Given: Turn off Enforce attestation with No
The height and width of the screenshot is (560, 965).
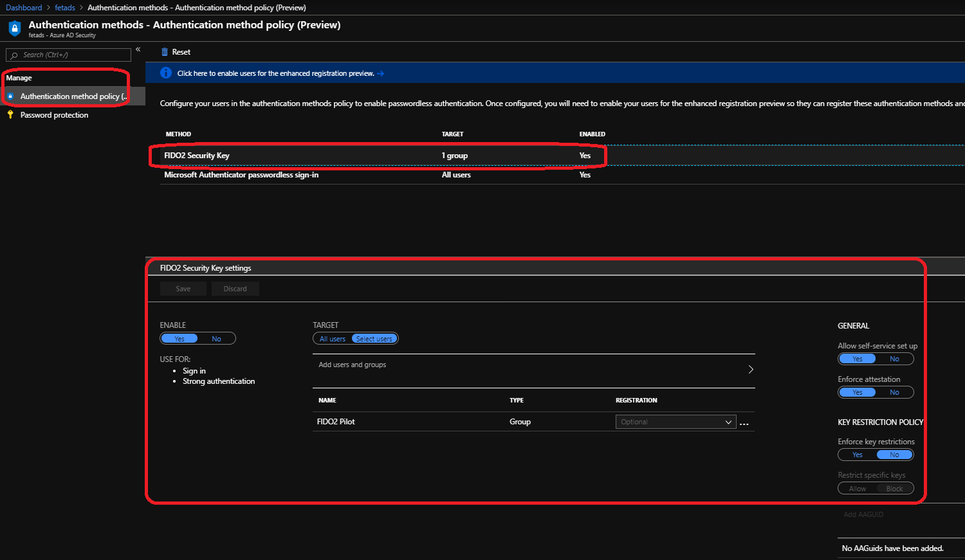Looking at the screenshot, I should point(894,392).
